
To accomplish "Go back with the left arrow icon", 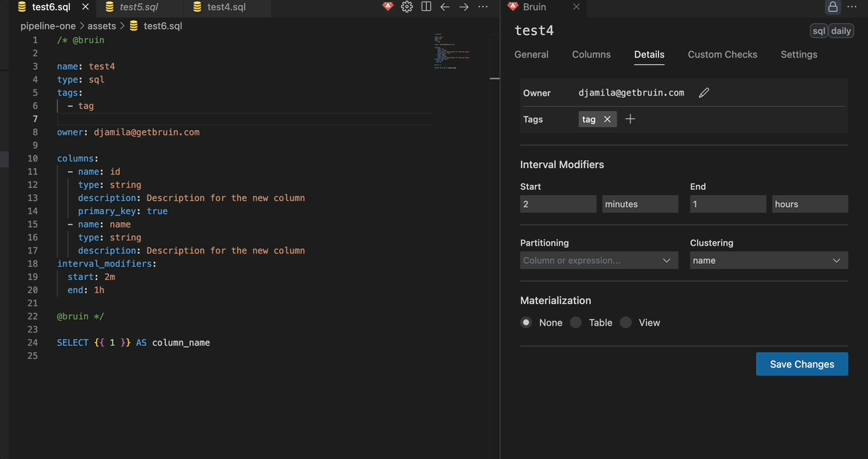I will coord(444,7).
